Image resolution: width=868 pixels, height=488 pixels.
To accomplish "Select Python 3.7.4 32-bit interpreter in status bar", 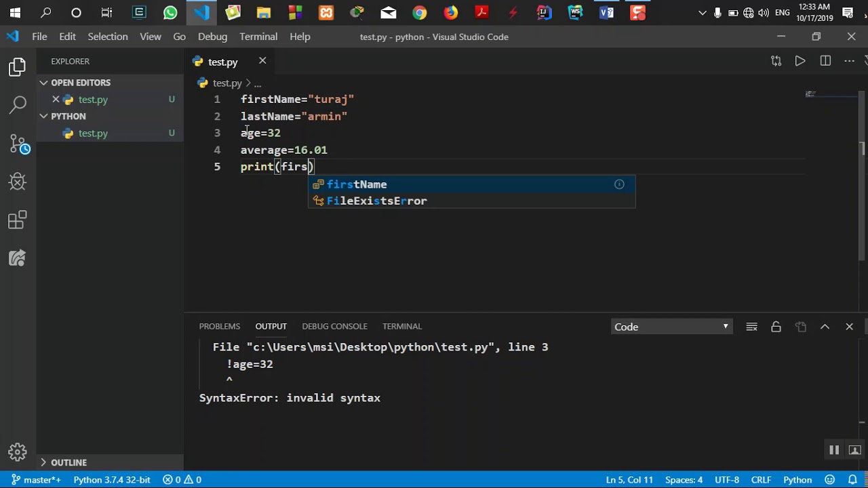I will 112,480.
